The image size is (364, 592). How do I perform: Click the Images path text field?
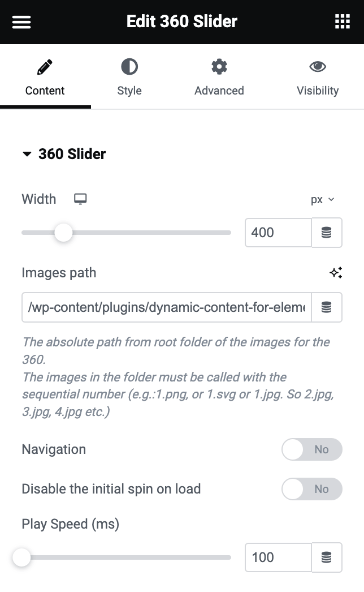167,307
